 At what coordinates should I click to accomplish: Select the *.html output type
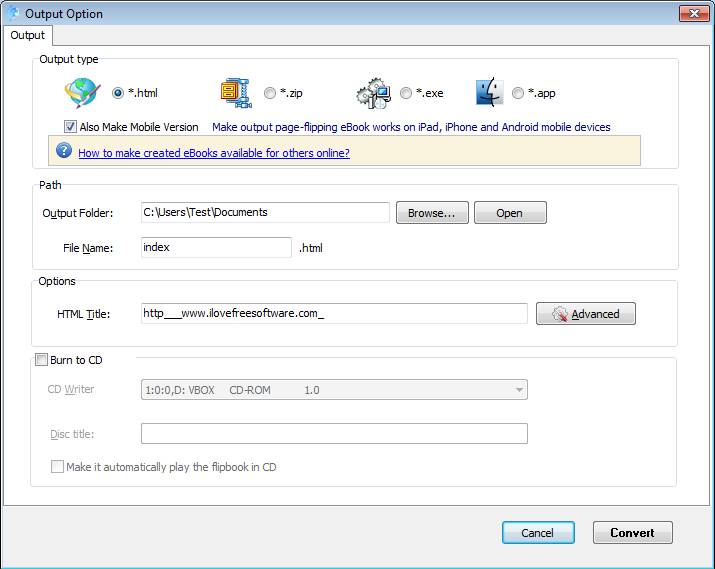tap(118, 93)
